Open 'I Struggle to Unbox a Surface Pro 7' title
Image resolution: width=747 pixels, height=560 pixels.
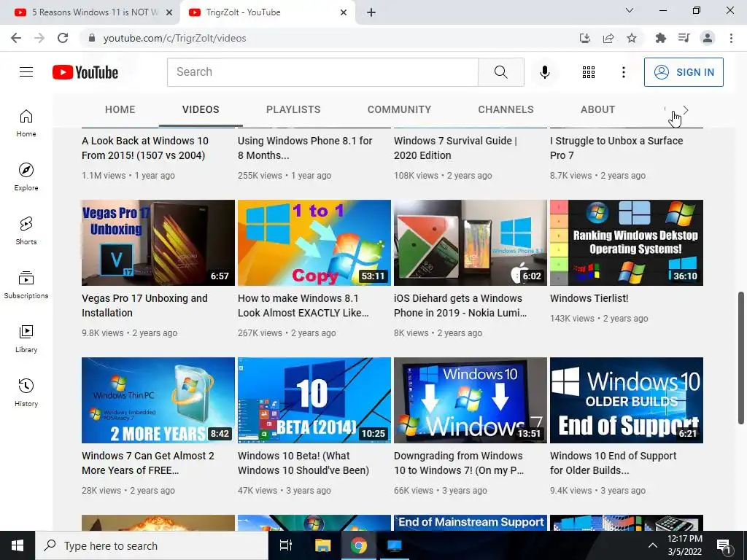(616, 148)
